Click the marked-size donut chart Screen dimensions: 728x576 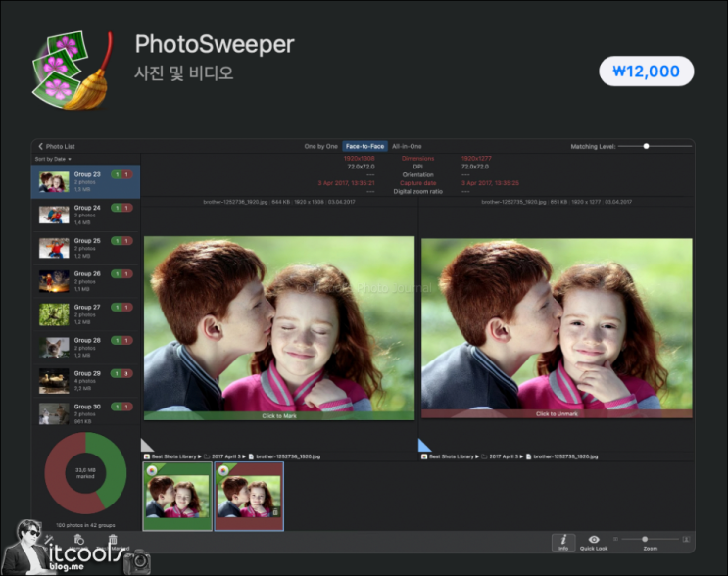tap(85, 473)
